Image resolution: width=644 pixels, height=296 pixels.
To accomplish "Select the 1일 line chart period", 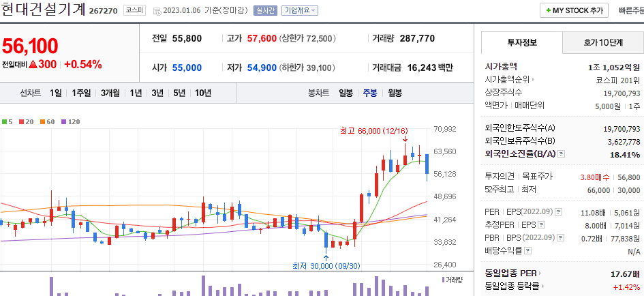I will pos(55,93).
